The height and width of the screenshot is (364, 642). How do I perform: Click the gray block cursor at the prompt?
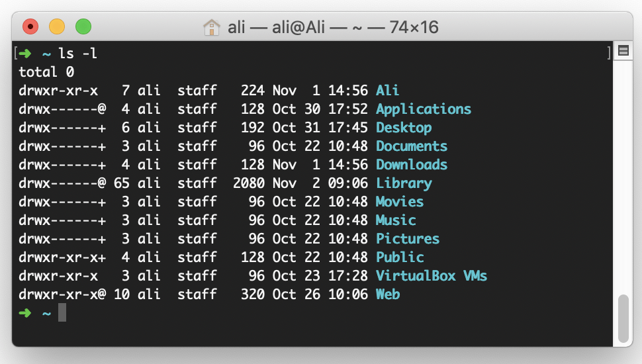62,312
